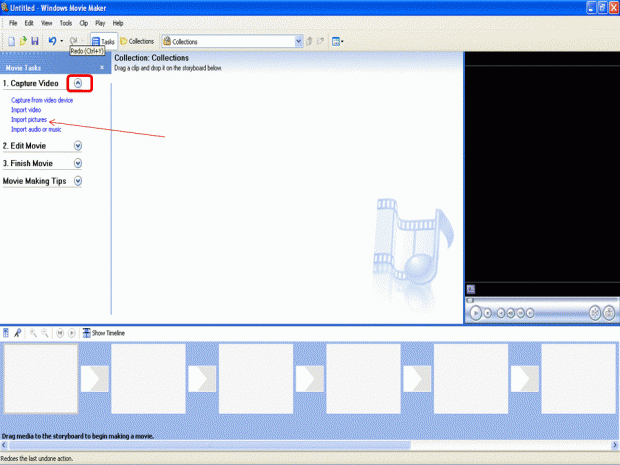Click the Stop button in preview monitor

(x=488, y=313)
